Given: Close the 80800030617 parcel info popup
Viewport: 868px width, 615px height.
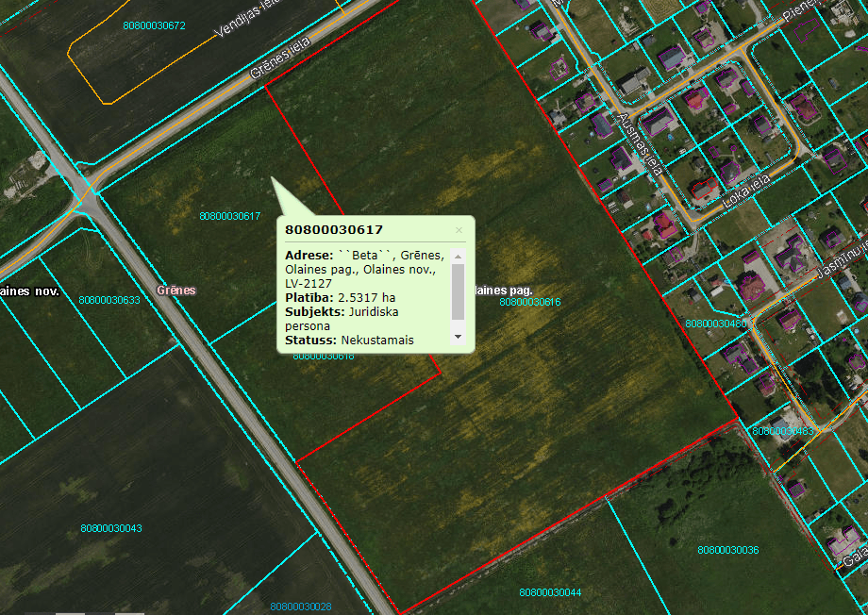Looking at the screenshot, I should [459, 229].
